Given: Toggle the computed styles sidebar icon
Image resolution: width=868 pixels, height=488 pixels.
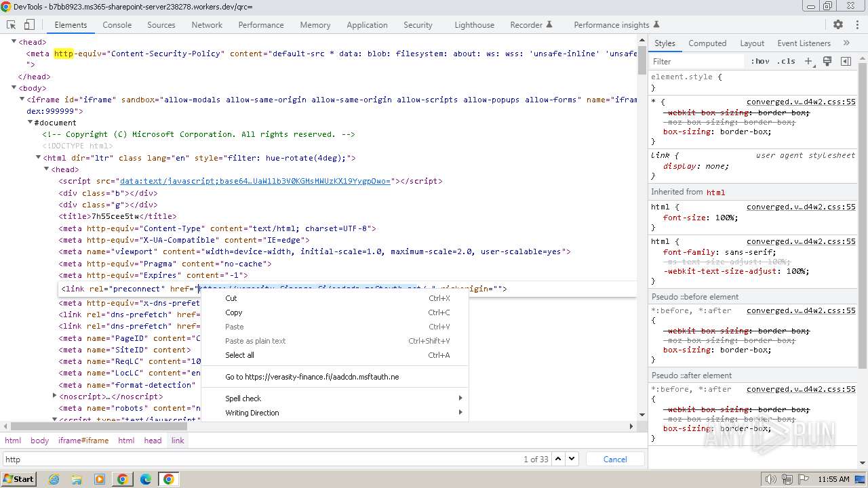Looking at the screenshot, I should [x=846, y=61].
